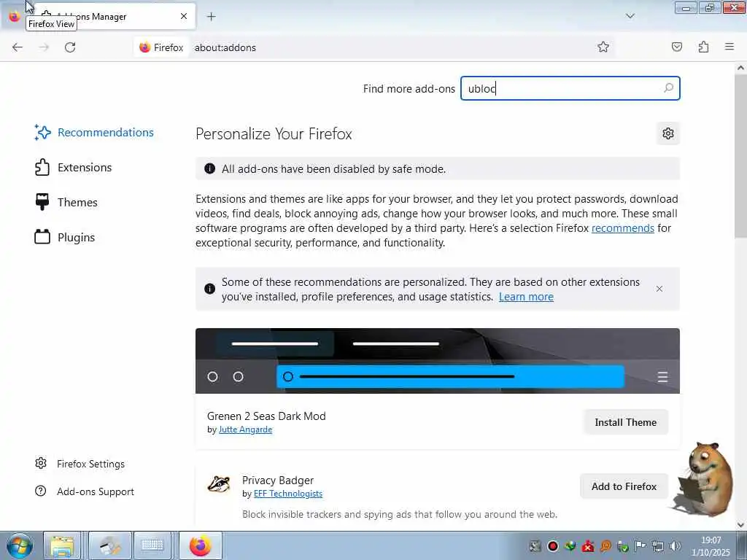Viewport: 747px width, 560px height.
Task: Click the Grenen 2 Seas Dark Mod title
Action: (x=266, y=416)
